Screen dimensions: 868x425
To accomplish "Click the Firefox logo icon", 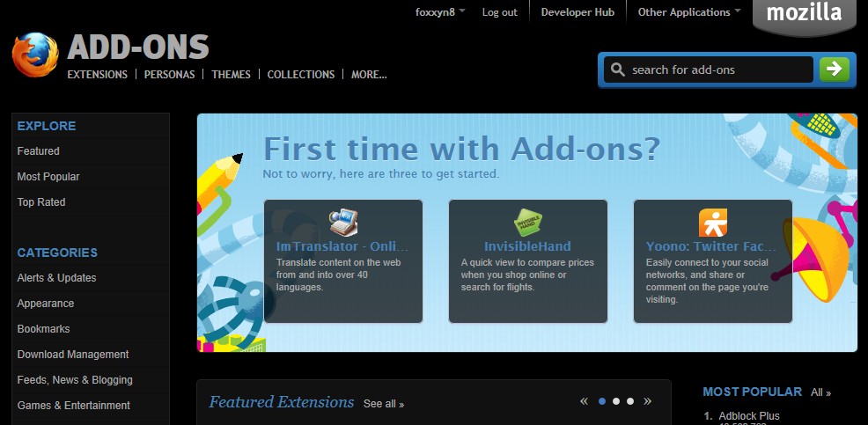I will tap(35, 55).
